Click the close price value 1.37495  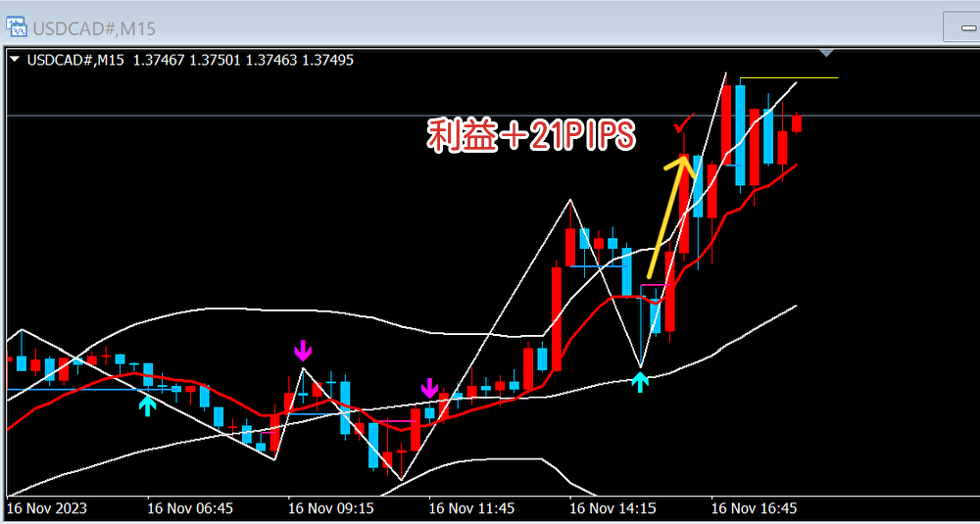point(328,60)
